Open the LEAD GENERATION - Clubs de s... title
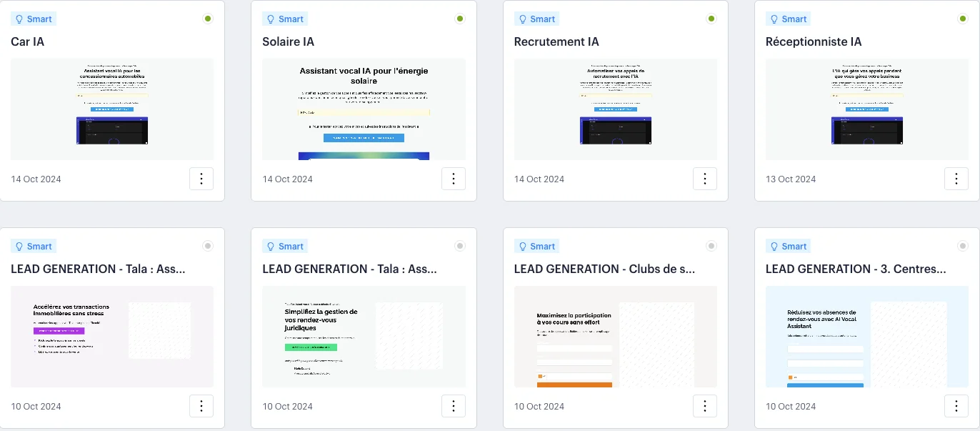This screenshot has height=431, width=980. click(x=604, y=269)
